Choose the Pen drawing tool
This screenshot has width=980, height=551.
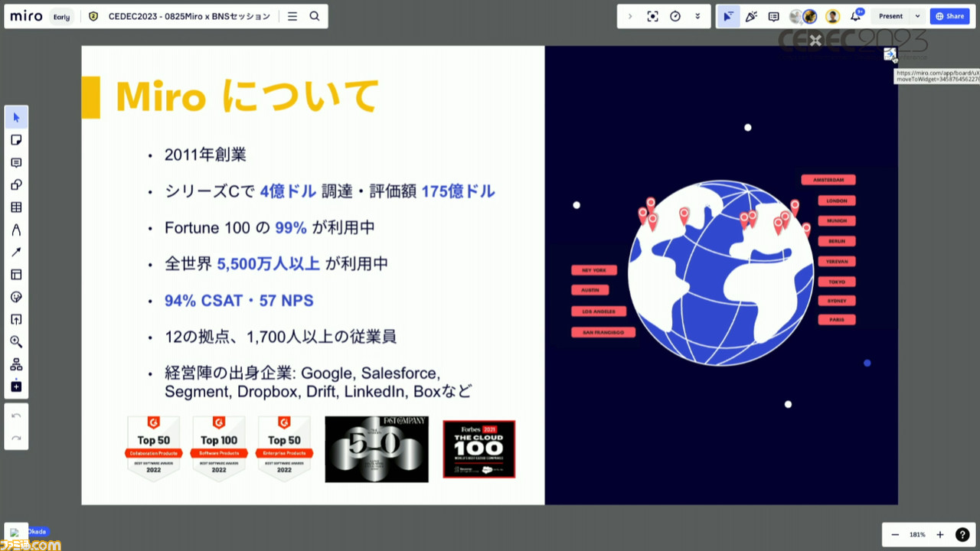[x=16, y=230]
